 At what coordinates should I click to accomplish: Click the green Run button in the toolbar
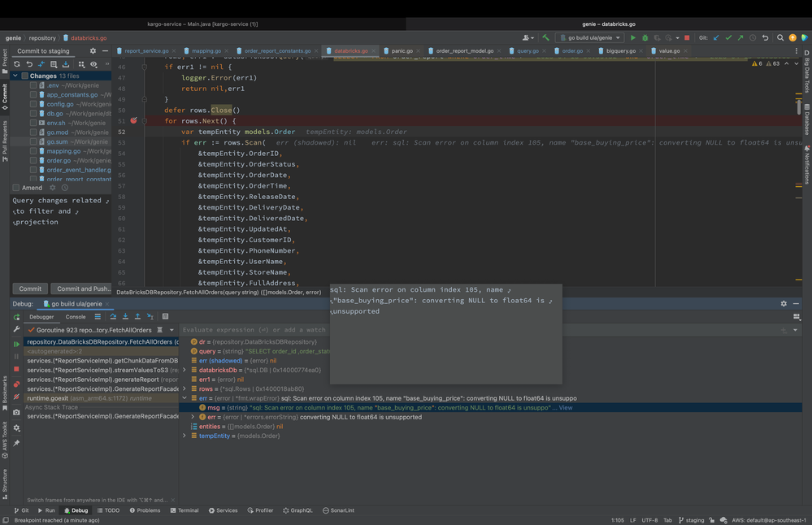(633, 37)
